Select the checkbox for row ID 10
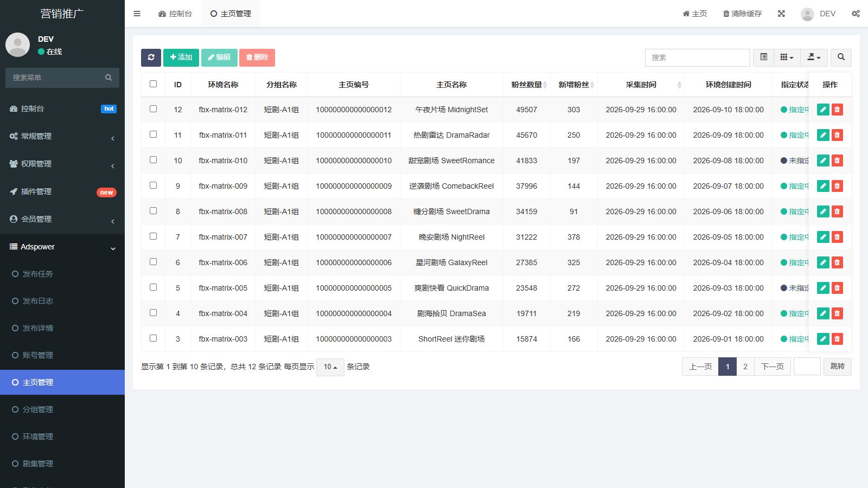Image resolution: width=868 pixels, height=488 pixels. click(153, 160)
